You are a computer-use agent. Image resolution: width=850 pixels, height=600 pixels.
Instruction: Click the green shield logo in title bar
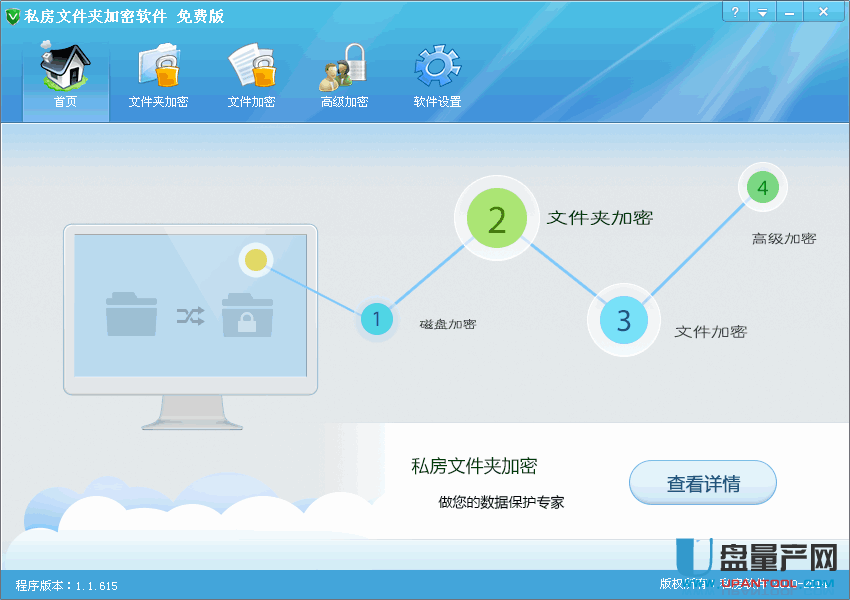click(x=14, y=15)
